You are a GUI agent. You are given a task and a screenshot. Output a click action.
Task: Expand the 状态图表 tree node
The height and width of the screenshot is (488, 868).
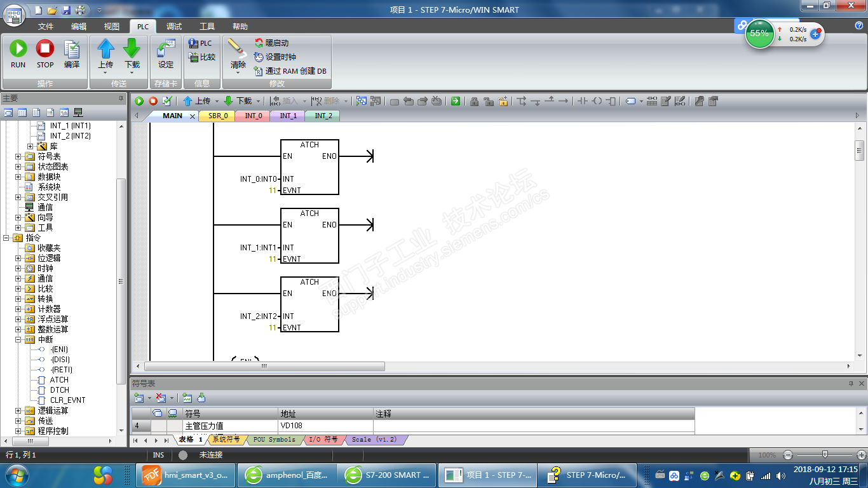[x=18, y=166]
